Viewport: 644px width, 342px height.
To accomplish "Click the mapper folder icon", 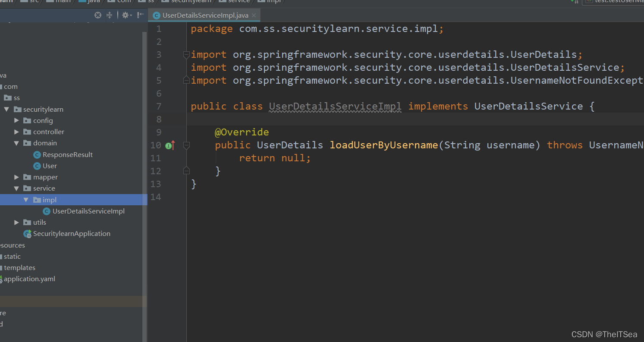I will click(27, 177).
